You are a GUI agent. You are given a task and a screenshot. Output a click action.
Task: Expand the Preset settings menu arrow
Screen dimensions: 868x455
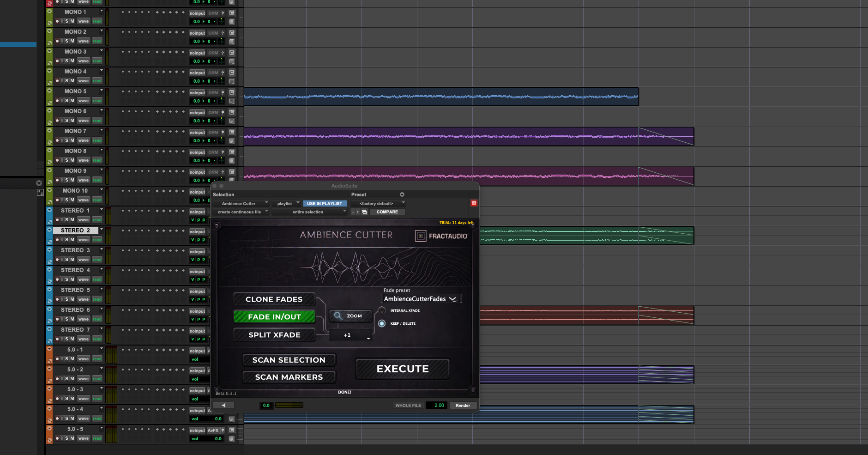point(402,194)
